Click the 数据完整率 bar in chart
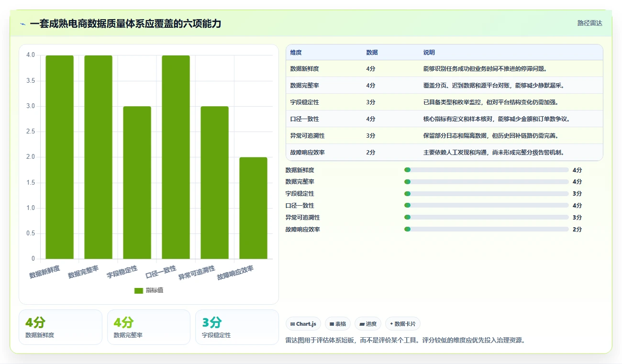Viewport: 622px width, 364px height. (x=99, y=157)
